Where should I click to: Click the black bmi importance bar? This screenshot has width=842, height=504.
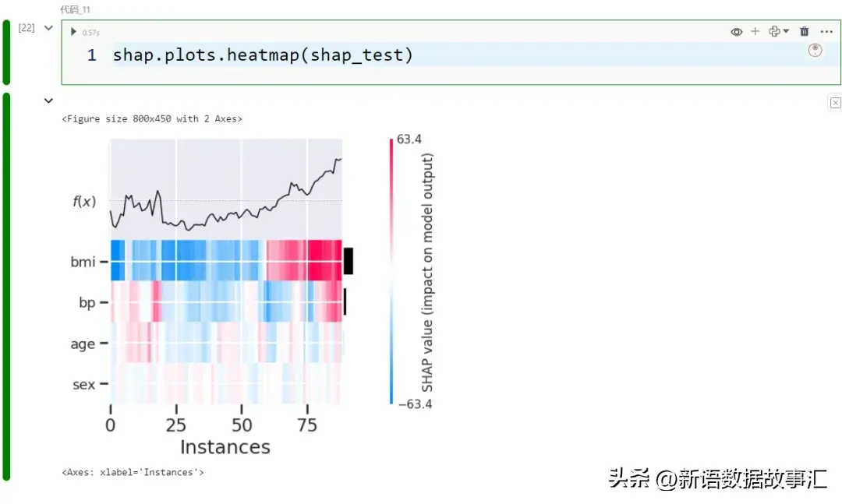tap(348, 260)
